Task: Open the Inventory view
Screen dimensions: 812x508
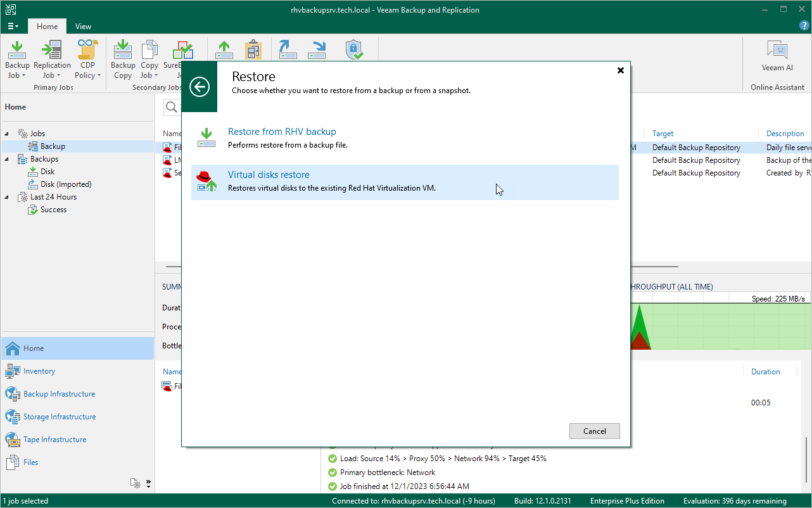Action: click(77, 371)
